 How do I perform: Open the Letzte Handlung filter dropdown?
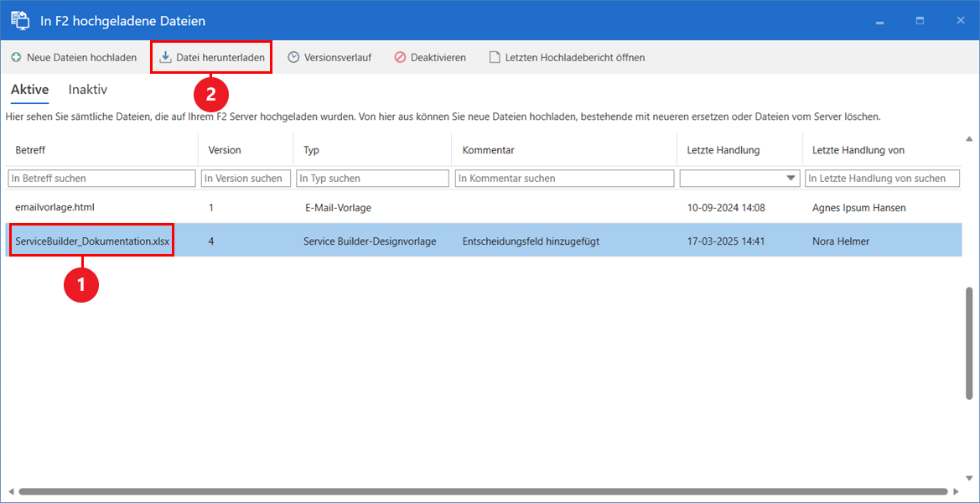point(790,178)
